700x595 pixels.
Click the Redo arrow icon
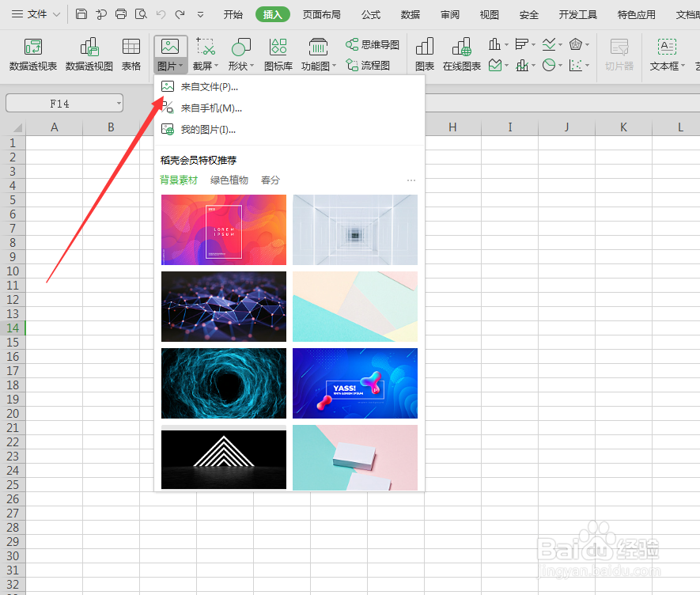pyautogui.click(x=180, y=14)
